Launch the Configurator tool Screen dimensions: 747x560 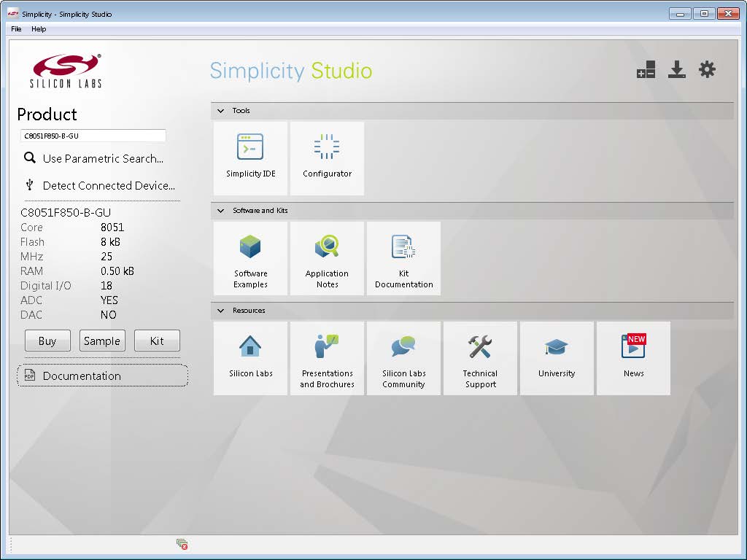327,157
